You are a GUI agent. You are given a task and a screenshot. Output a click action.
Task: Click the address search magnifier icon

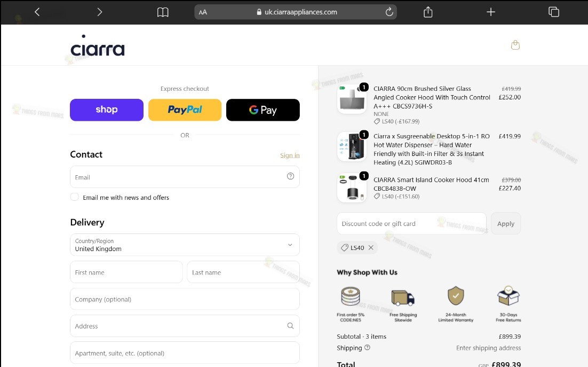(x=290, y=326)
